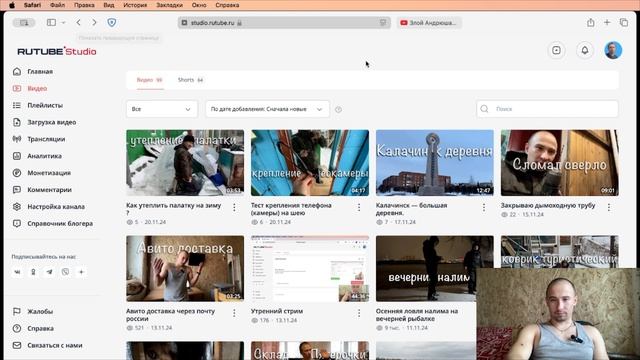640x360 pixels.
Task: Toggle the Safari sidebar button
Action: (51, 23)
